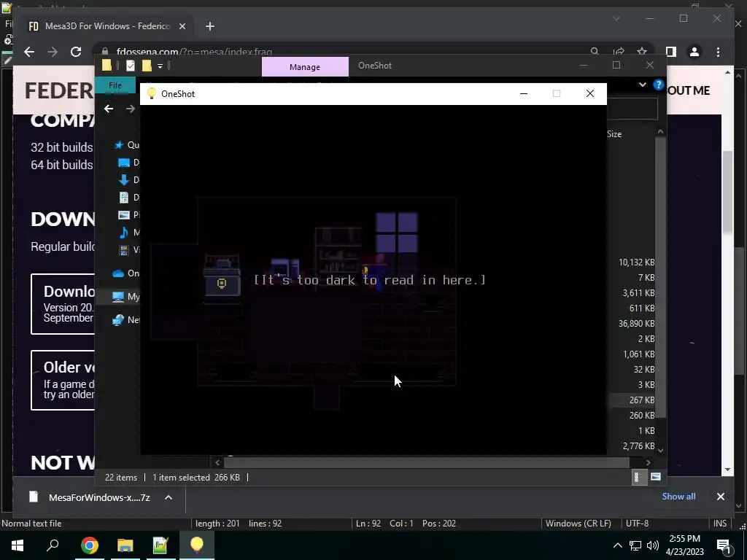Click Properties icon in Explorer quick toolbar

point(130,66)
